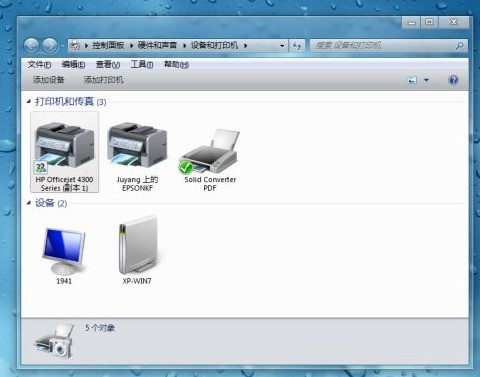
Task: Collapse the 设备 group
Action: 29,202
